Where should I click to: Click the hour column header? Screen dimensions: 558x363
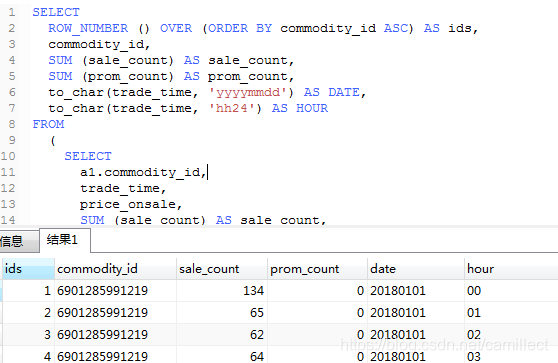[511, 269]
